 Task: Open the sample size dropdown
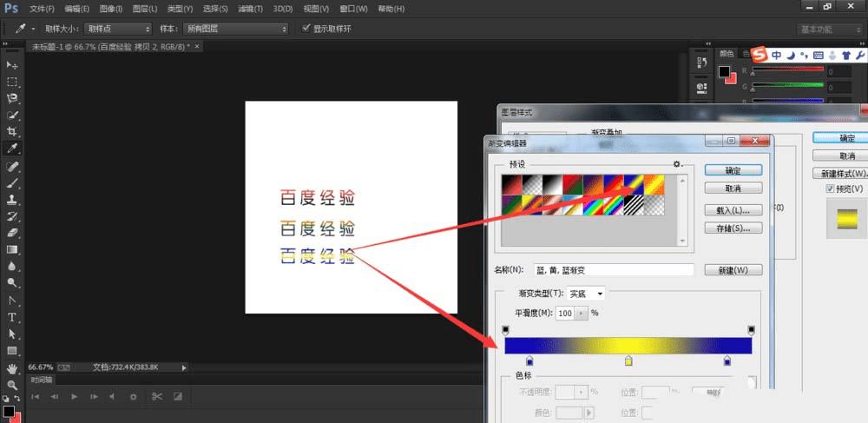pyautogui.click(x=118, y=29)
